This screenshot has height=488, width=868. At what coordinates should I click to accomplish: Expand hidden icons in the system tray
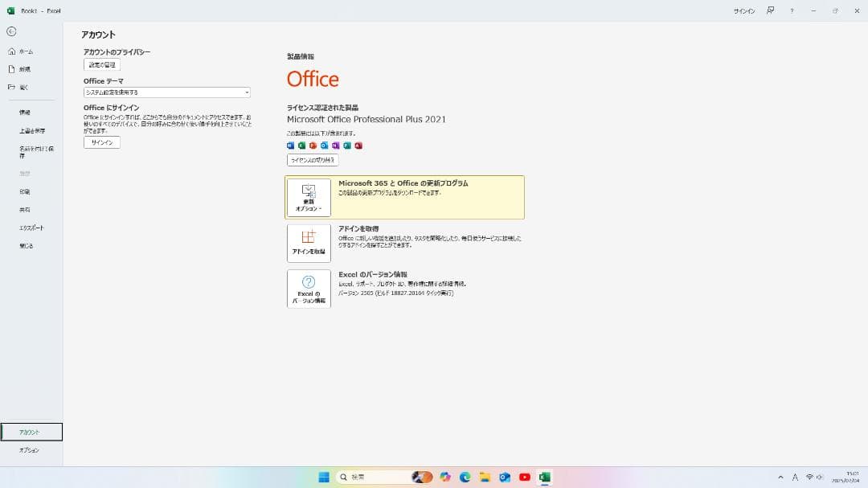tap(781, 477)
